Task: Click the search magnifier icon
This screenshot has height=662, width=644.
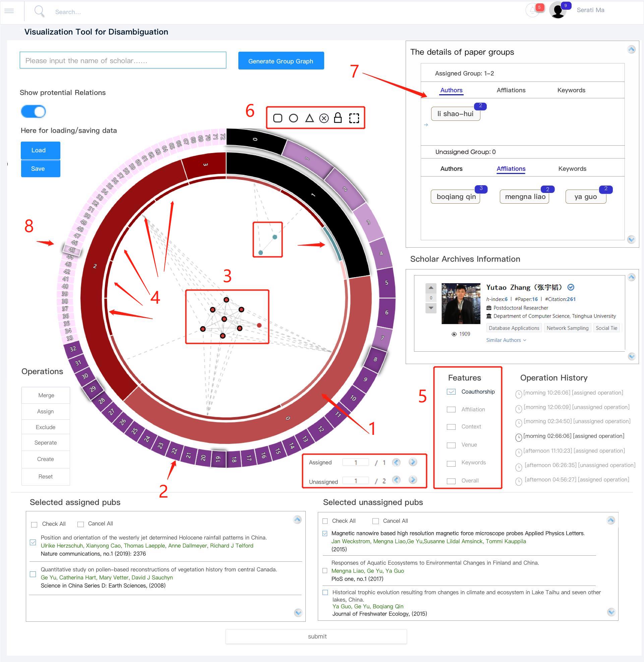Action: 39,11
